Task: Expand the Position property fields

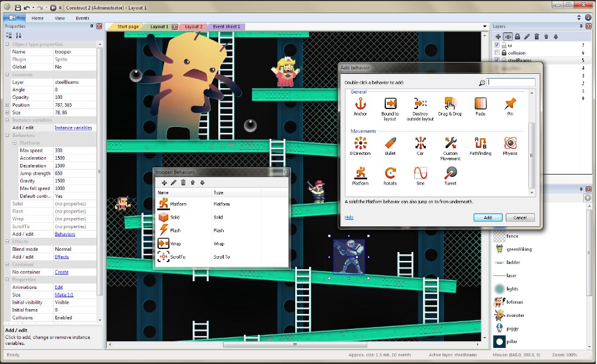Action: 7,105
